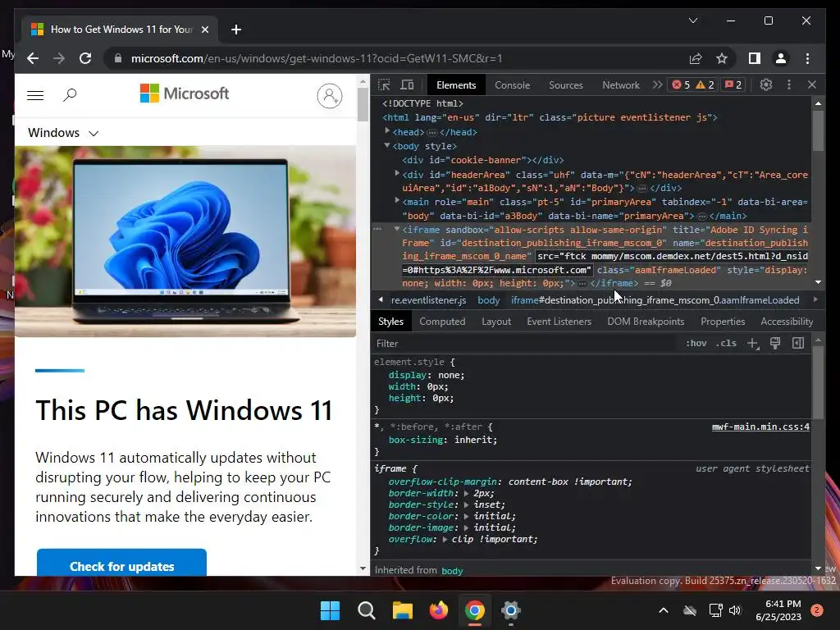
Task: Click the issues badge showing 2
Action: [x=733, y=84]
